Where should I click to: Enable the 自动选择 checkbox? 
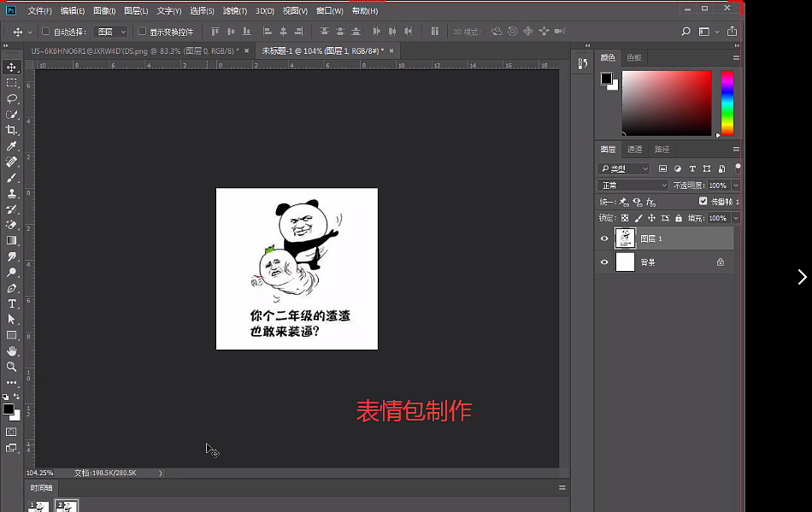(x=44, y=30)
